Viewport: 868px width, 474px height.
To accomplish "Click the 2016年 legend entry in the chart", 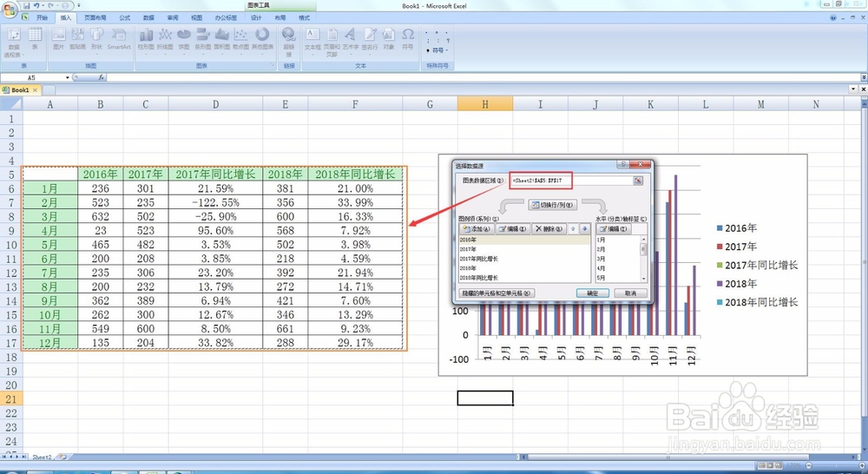I will (x=737, y=228).
